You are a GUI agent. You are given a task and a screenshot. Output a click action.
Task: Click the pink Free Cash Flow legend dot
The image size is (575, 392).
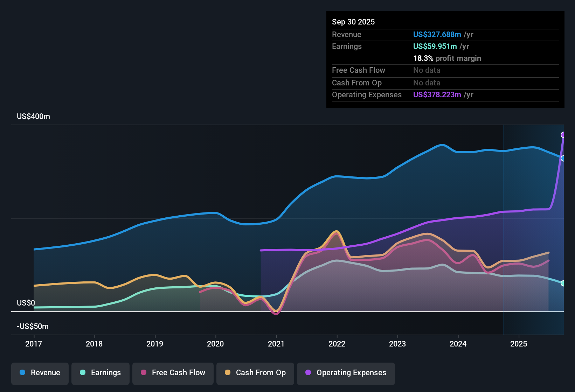[x=143, y=373]
